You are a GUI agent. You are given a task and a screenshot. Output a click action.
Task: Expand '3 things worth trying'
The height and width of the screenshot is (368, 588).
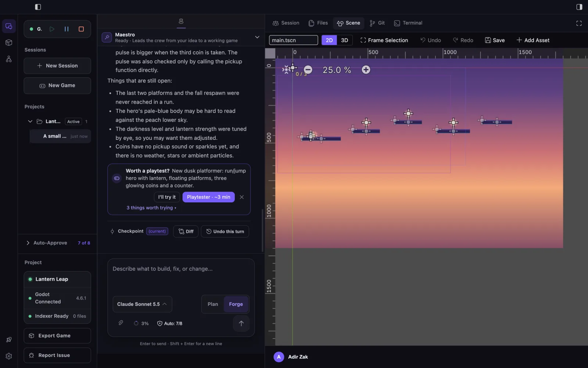[x=151, y=208]
